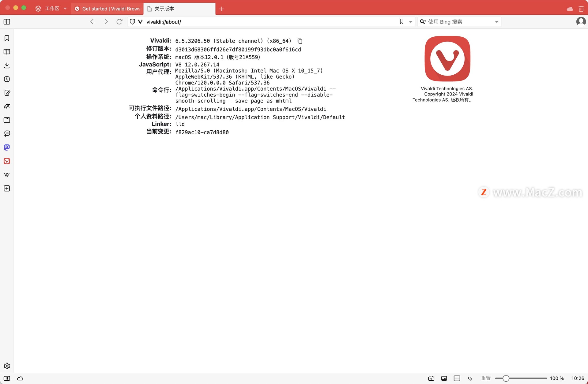The height and width of the screenshot is (384, 588).
Task: Click the V8 12.0.267.14 value
Action: click(x=197, y=65)
